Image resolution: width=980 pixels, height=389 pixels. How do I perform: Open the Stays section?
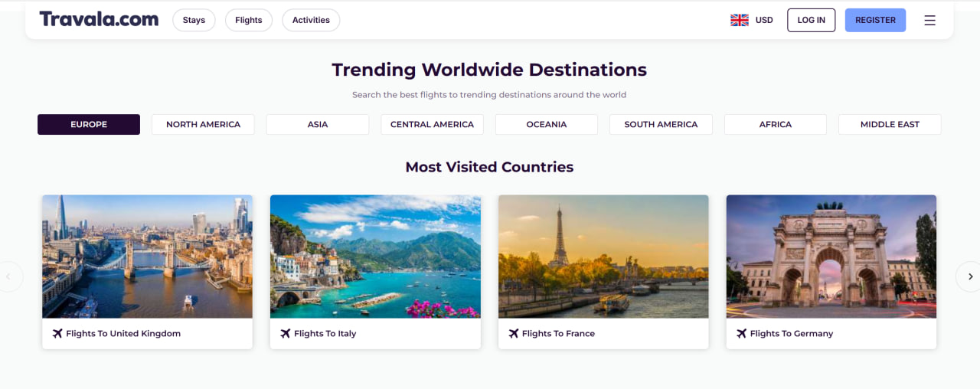194,20
